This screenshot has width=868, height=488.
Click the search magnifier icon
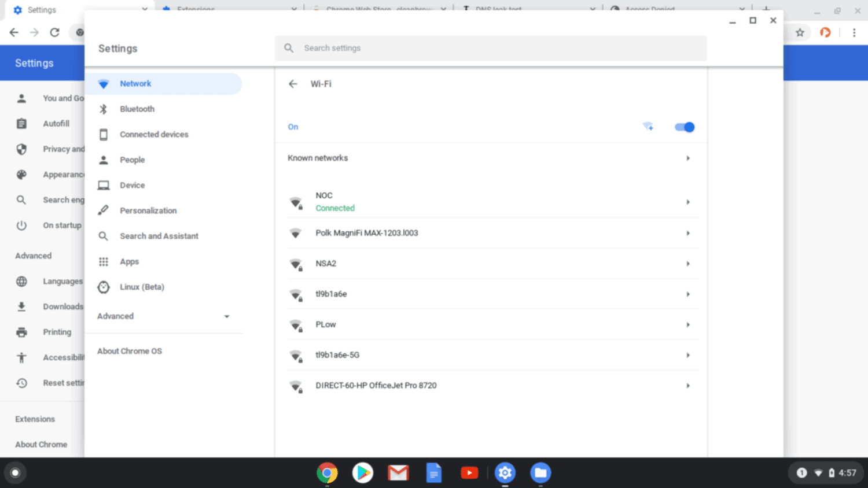point(289,48)
